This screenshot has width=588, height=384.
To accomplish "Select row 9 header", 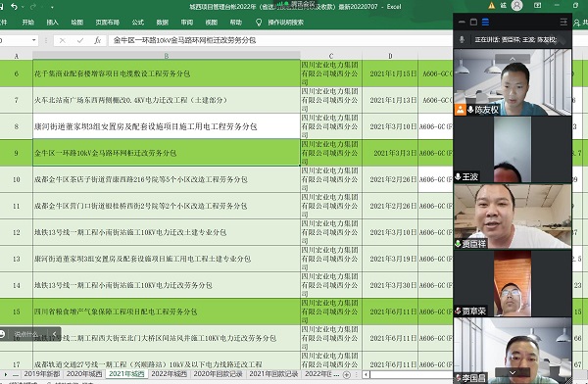I will [16, 153].
